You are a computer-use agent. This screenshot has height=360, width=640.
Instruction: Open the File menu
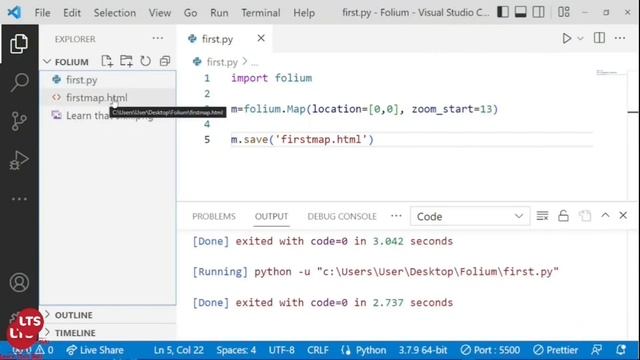(x=42, y=13)
